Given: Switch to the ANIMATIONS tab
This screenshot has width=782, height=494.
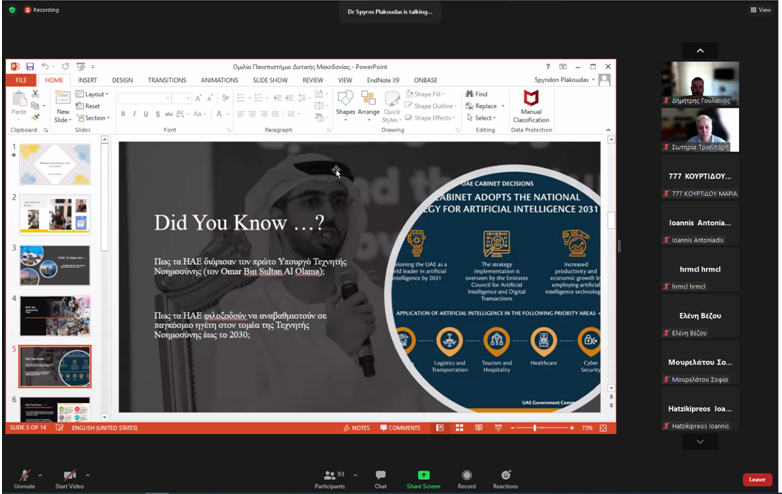Looking at the screenshot, I should pos(219,80).
